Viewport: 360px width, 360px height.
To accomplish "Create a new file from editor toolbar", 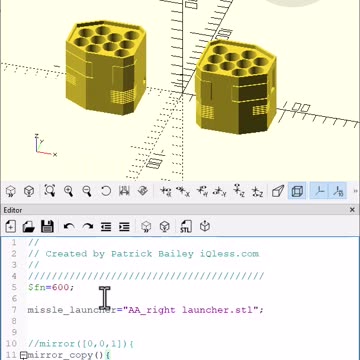I will (11, 227).
